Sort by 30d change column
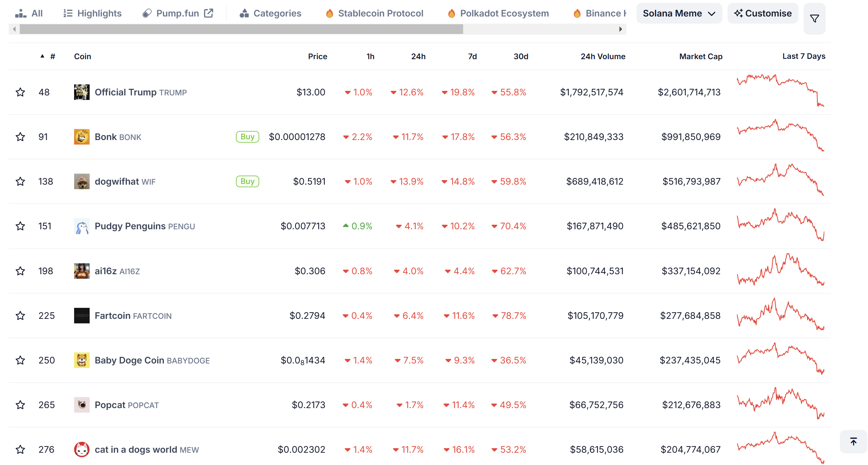Image resolution: width=868 pixels, height=465 pixels. [521, 56]
